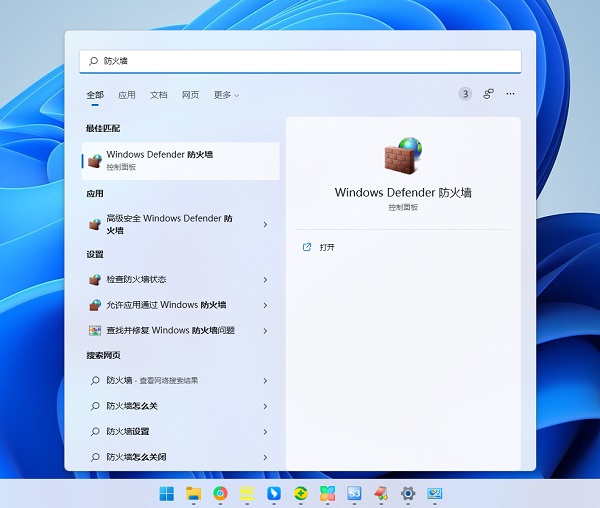Expand arrow for 防火墙 - 查看网络搜索结果
The image size is (600, 508).
pos(265,381)
